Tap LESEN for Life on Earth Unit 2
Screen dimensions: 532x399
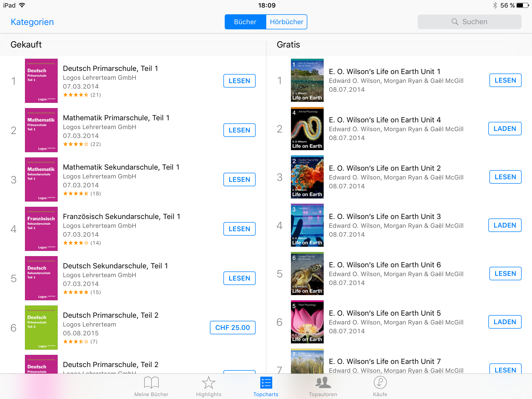505,177
